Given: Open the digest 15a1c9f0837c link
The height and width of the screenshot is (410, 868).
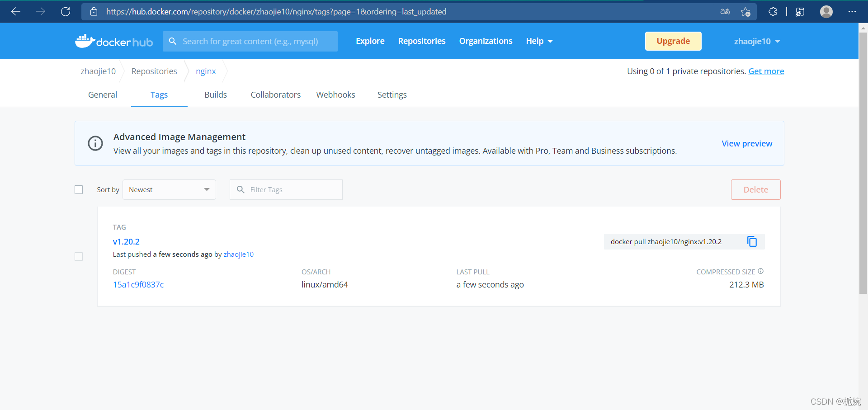Looking at the screenshot, I should (138, 284).
